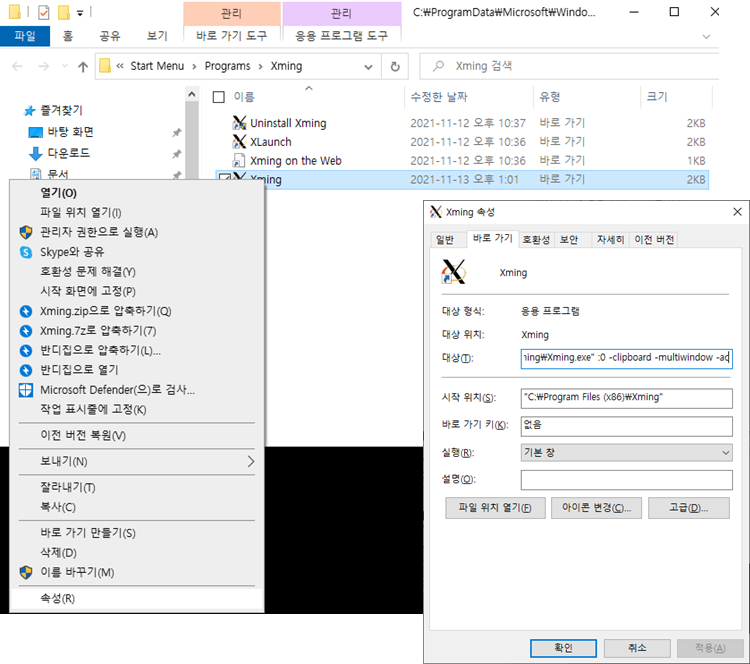Click Programs in the breadcrumb path

[227, 66]
